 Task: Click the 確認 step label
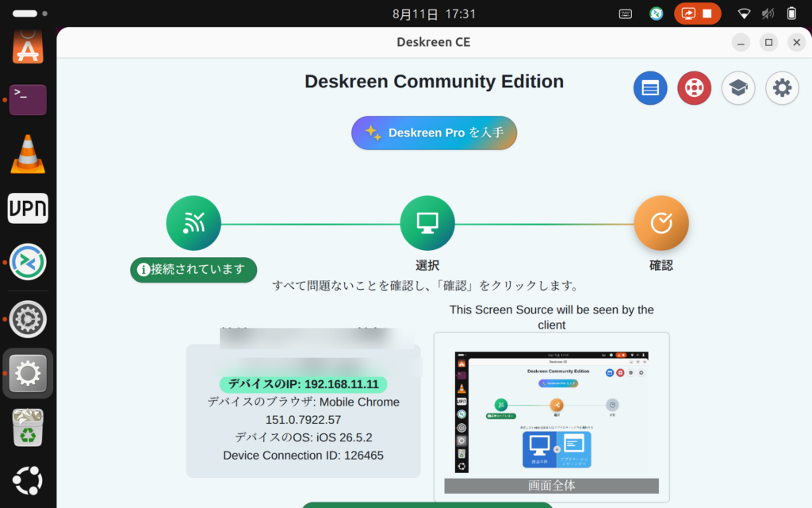[661, 265]
